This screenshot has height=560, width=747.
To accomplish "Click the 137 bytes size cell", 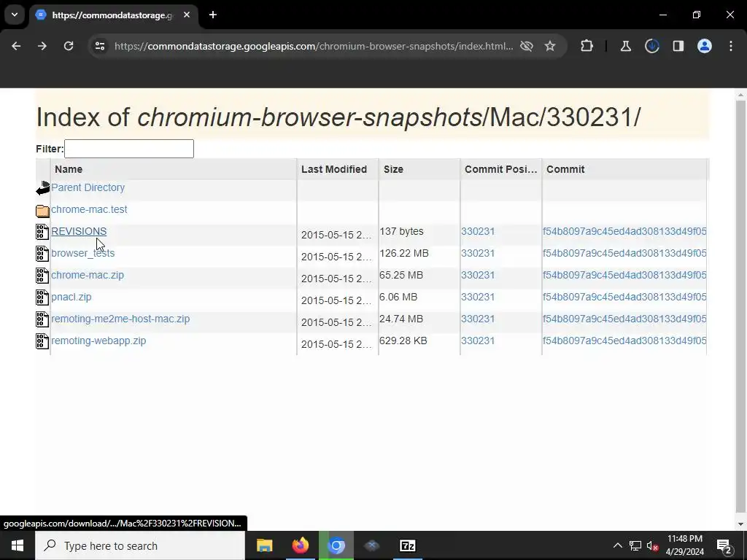I will (402, 231).
